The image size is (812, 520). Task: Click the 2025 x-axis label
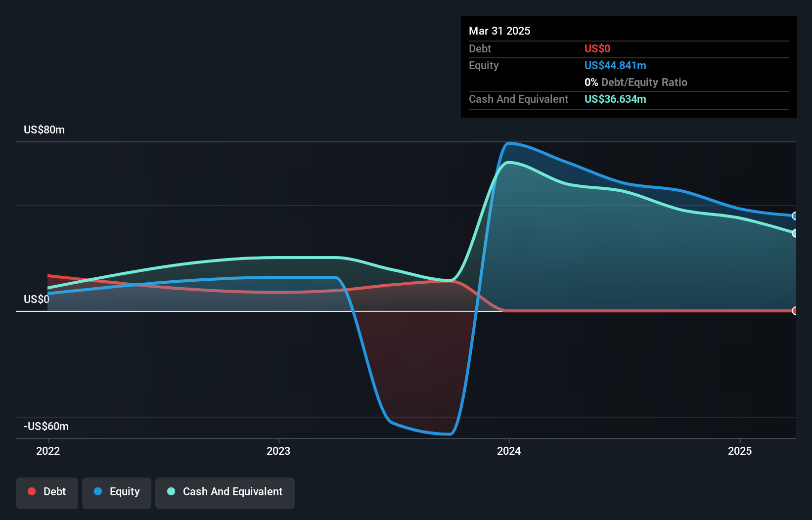(x=740, y=451)
